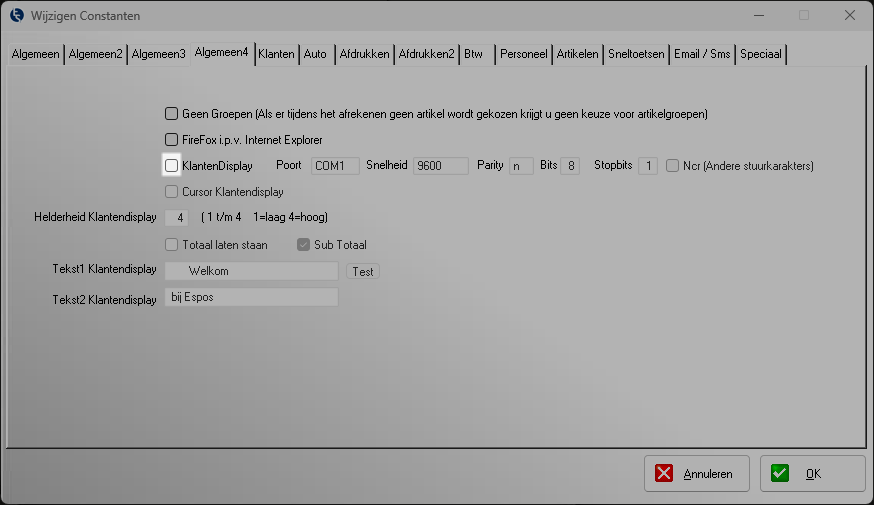
Task: Click the Annuleren button
Action: 697,474
